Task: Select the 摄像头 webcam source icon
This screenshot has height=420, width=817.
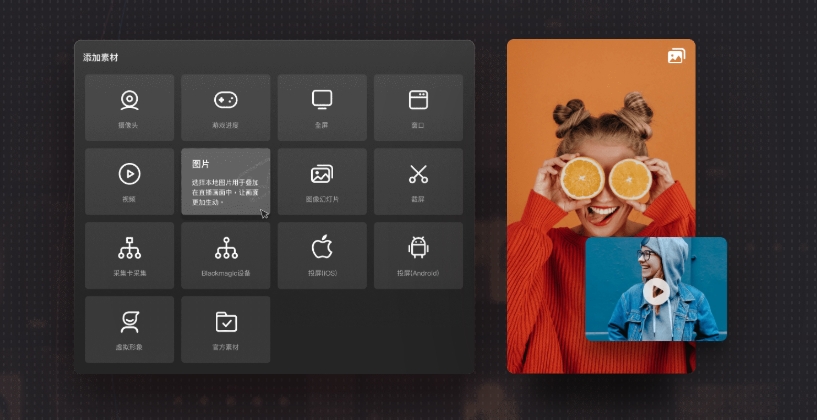Action: pos(129,100)
